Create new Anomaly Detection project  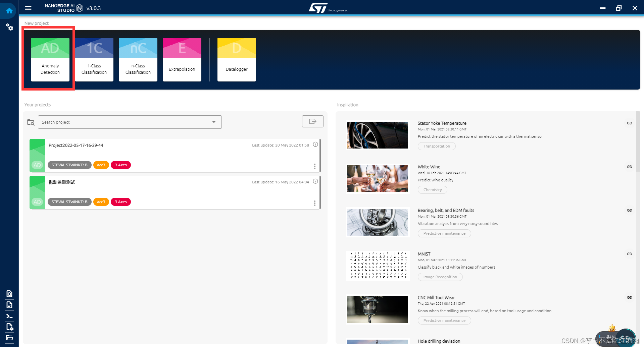click(x=50, y=59)
